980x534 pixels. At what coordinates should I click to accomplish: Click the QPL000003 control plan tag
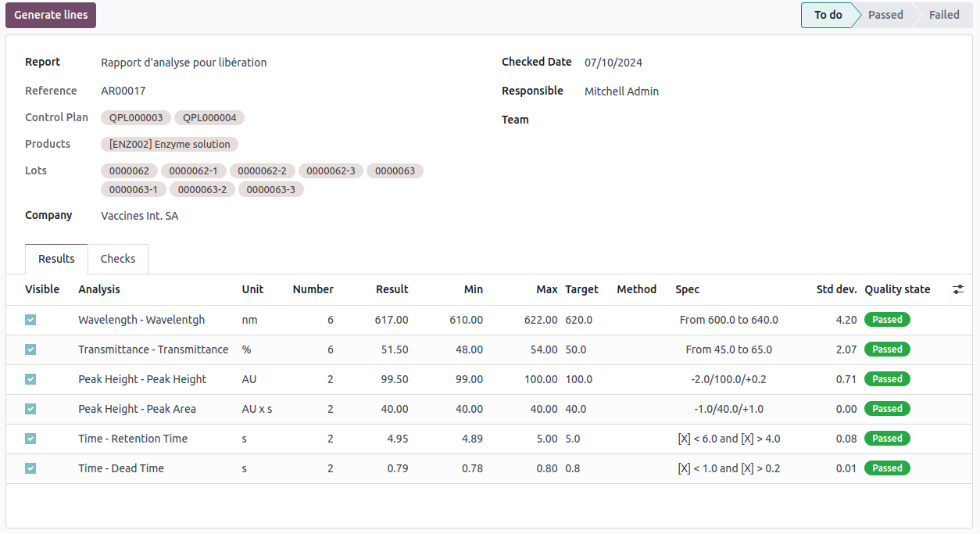136,118
